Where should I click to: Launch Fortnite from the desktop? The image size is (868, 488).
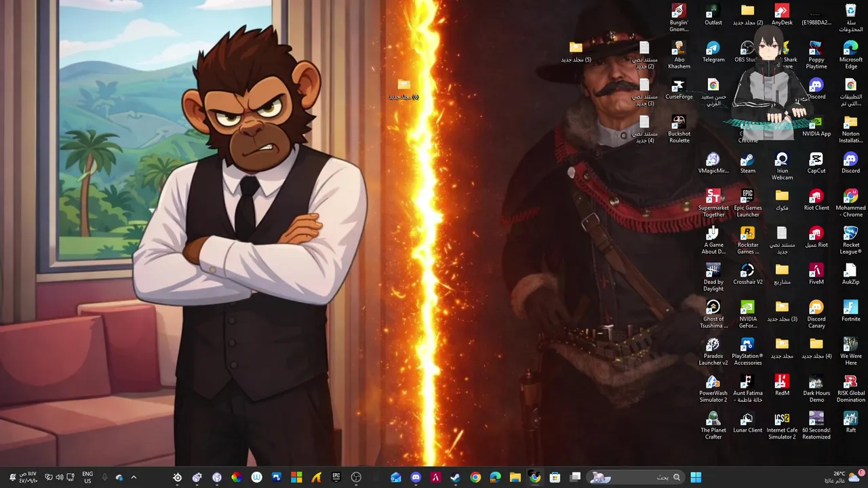[x=850, y=312]
